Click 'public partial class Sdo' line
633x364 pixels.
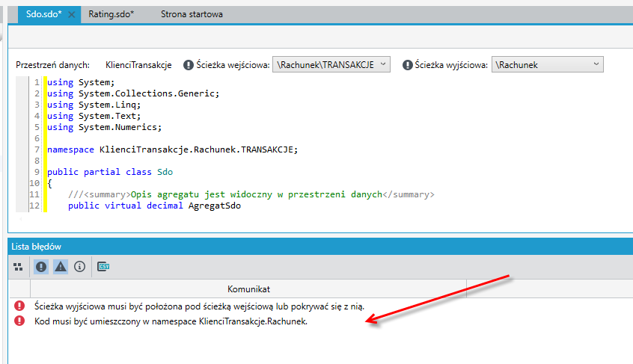click(110, 172)
